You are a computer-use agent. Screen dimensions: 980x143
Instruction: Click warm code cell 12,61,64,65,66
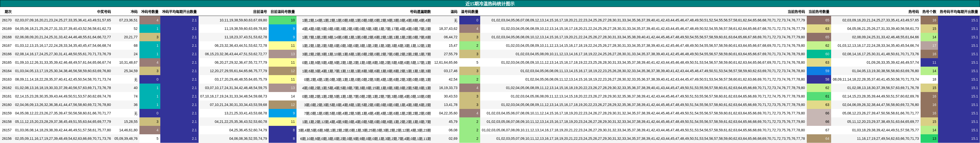click(446, 62)
